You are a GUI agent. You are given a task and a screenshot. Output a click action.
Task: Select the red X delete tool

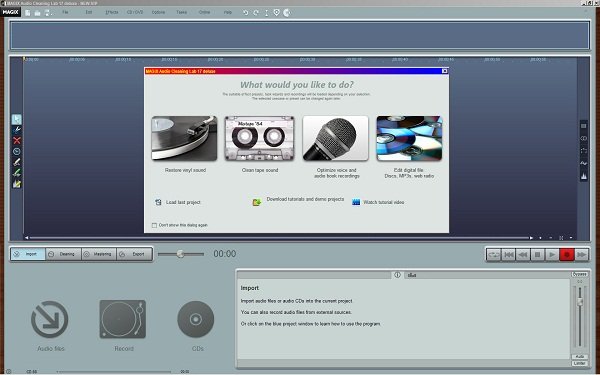point(16,140)
